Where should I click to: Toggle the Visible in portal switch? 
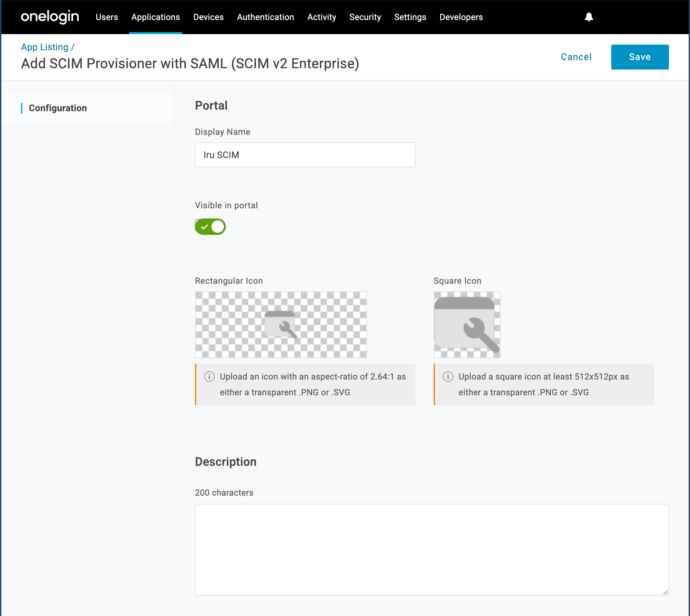pyautogui.click(x=210, y=226)
